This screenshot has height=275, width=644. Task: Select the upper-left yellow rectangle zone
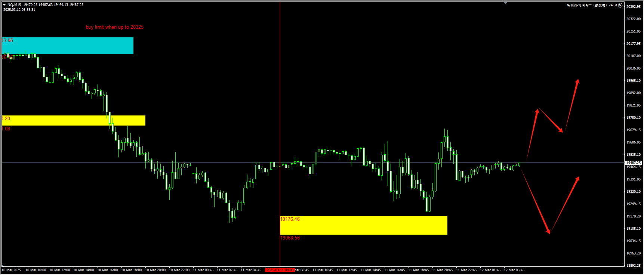(x=73, y=120)
